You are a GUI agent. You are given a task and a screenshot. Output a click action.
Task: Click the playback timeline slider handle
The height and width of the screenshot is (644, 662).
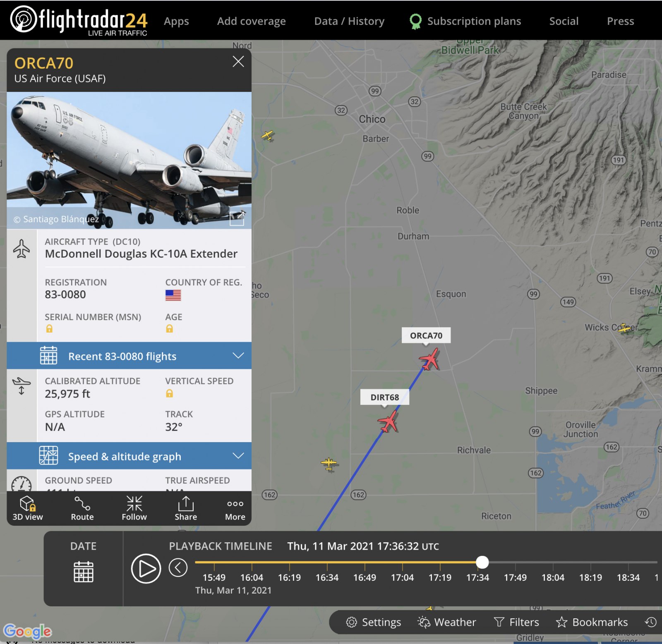pyautogui.click(x=482, y=562)
